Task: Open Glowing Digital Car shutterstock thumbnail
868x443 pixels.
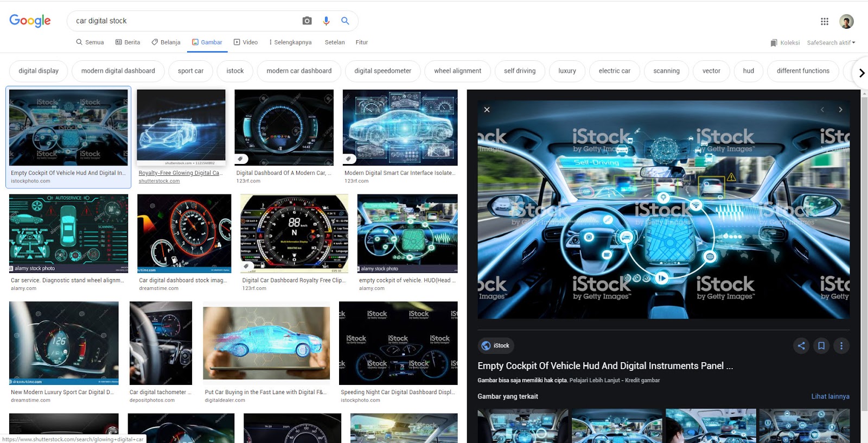Action: click(181, 128)
